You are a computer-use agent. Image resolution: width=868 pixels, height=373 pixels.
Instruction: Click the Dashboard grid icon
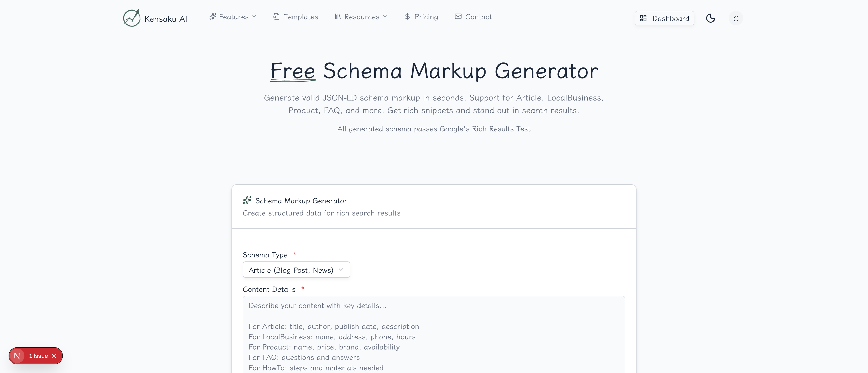pyautogui.click(x=643, y=18)
